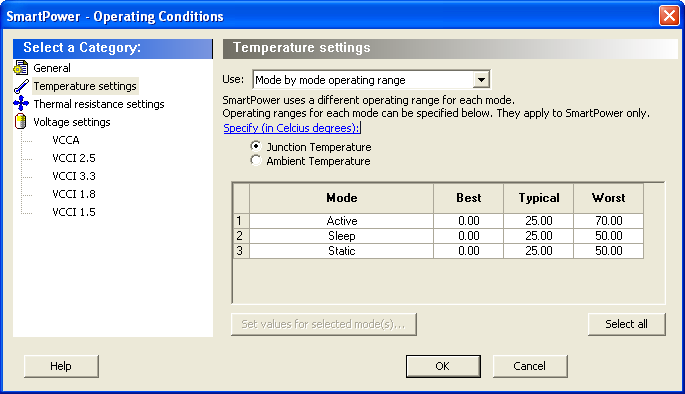Viewport: 685px width, 394px height.
Task: Select row header 2 for Sleep mode
Action: [241, 236]
